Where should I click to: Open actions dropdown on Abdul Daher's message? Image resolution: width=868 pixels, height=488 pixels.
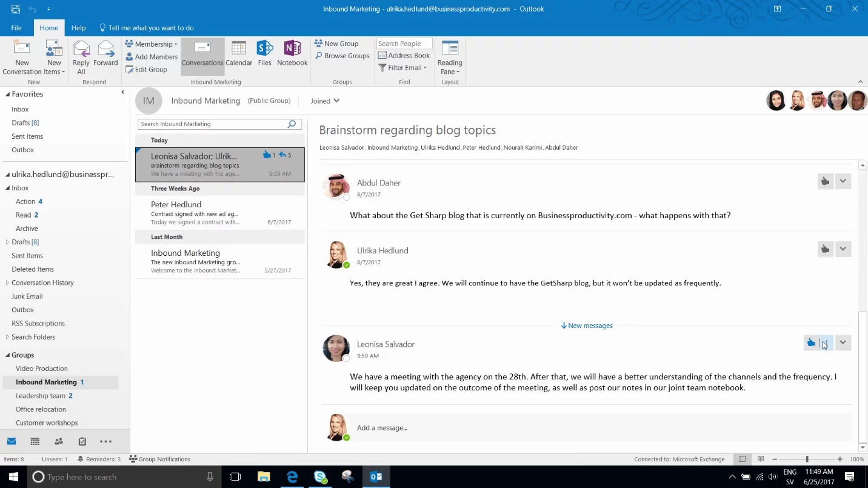(843, 181)
